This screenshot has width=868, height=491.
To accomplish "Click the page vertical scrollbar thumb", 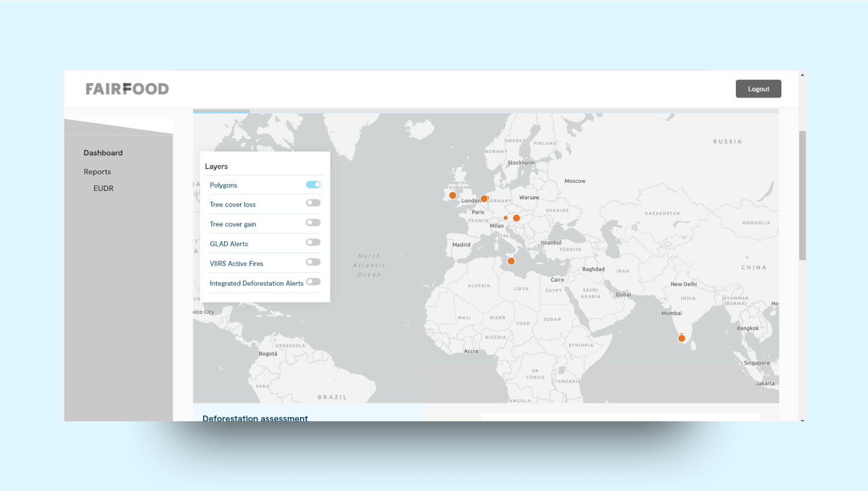I will pyautogui.click(x=802, y=196).
